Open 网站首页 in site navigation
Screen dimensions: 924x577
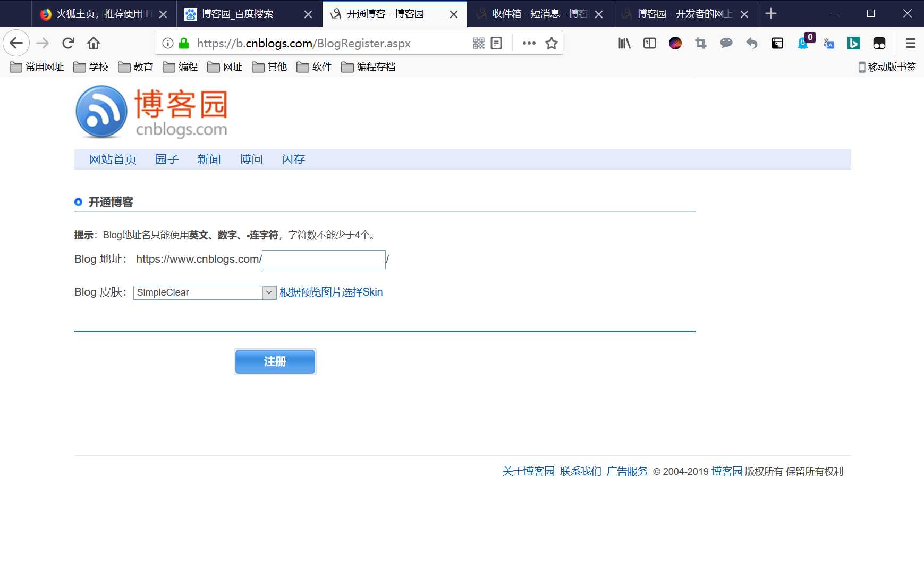(x=113, y=160)
